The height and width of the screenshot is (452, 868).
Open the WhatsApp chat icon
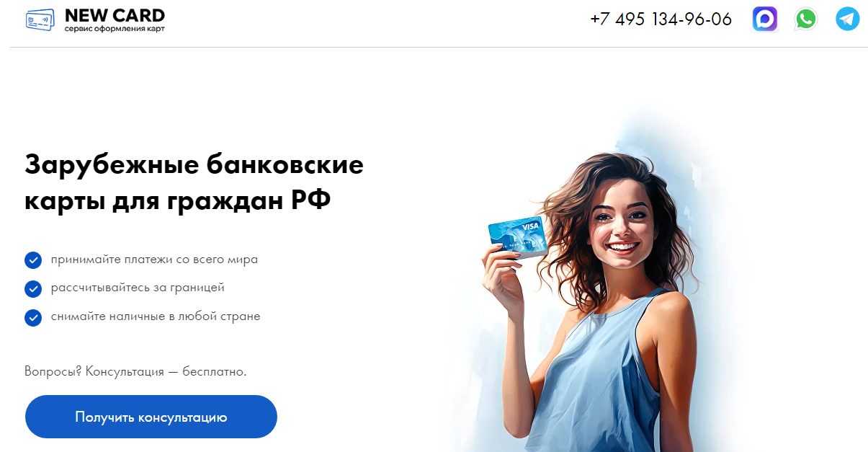806,19
